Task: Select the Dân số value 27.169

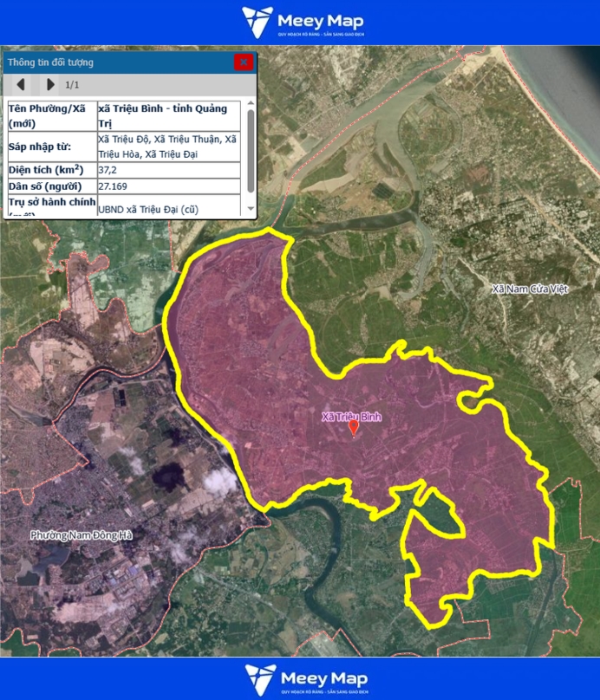Action: coord(113,186)
